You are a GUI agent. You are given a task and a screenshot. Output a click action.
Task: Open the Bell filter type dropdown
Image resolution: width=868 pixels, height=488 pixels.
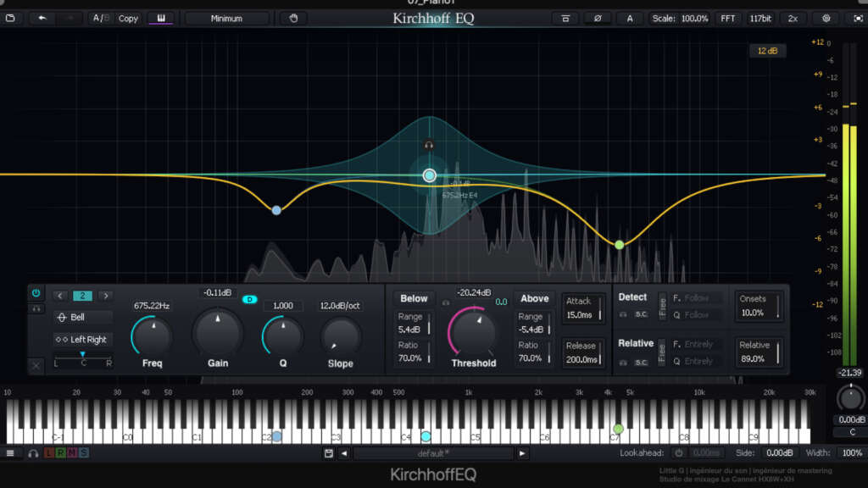click(x=83, y=318)
